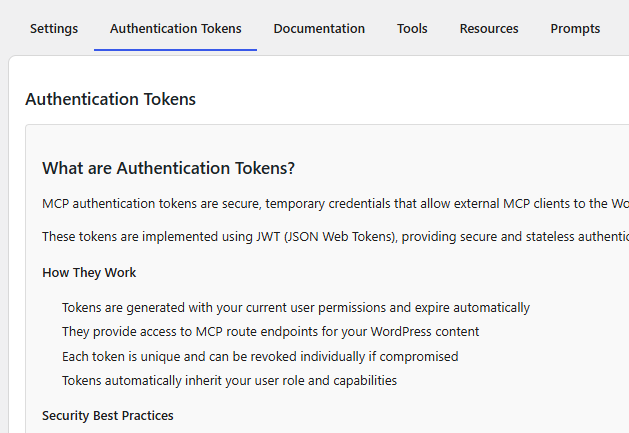Screen dimensions: 629x433
Task: Click the "Security Best Practices" subheading
Action: click(x=108, y=415)
